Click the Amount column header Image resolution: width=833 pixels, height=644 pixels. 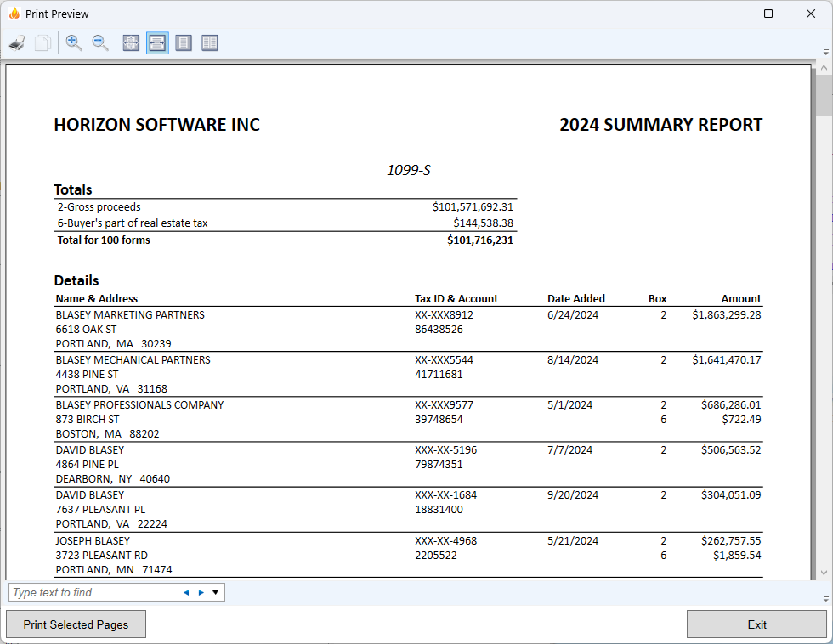coord(741,298)
